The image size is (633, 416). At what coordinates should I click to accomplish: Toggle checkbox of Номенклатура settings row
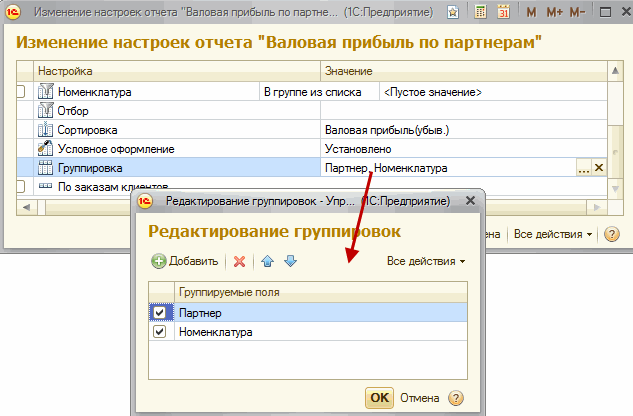[21, 92]
